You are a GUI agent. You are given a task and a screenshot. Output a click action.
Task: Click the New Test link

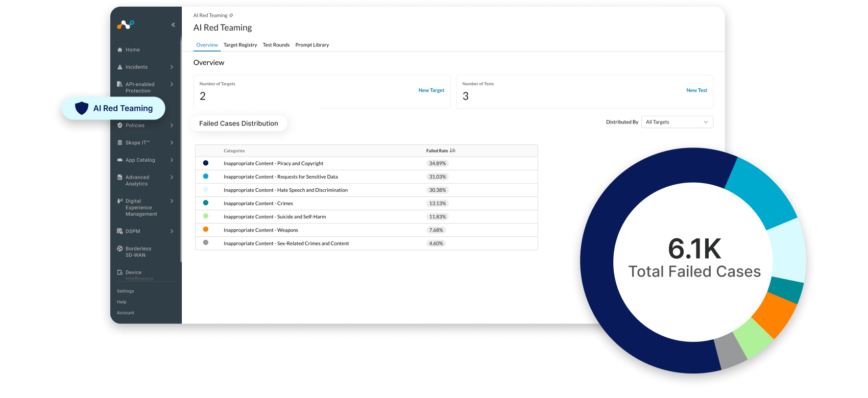point(696,91)
